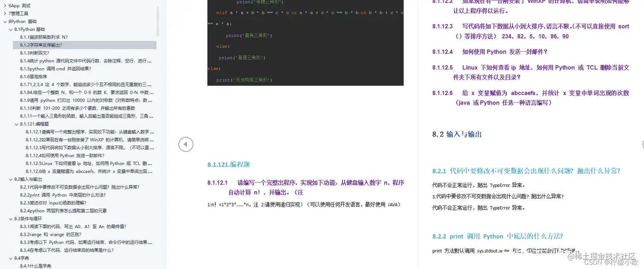Open 8.1.12.6给 x 变量赋值 outline item
The height and width of the screenshot is (269, 644).
coord(89,171)
